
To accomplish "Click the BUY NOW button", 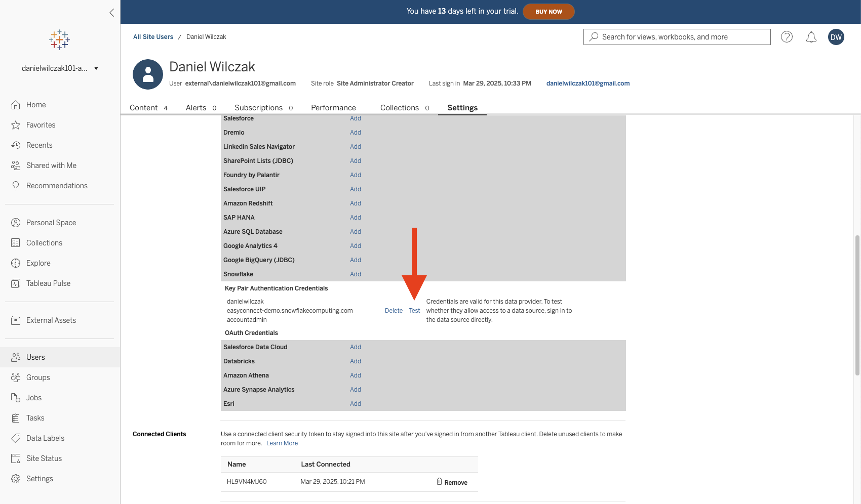I will pos(549,12).
